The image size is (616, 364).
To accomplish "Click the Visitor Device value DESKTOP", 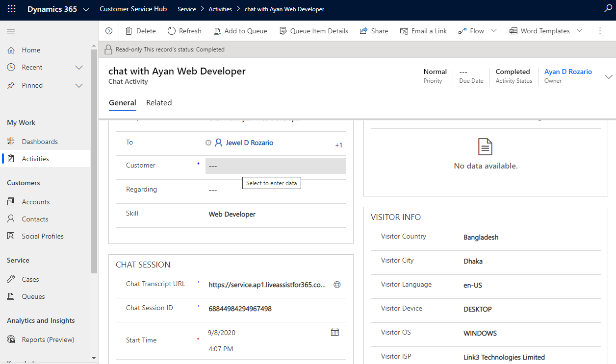I will (x=478, y=309).
